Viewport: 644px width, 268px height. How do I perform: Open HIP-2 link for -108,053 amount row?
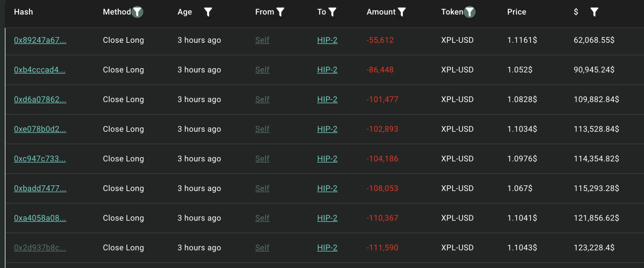(x=327, y=188)
